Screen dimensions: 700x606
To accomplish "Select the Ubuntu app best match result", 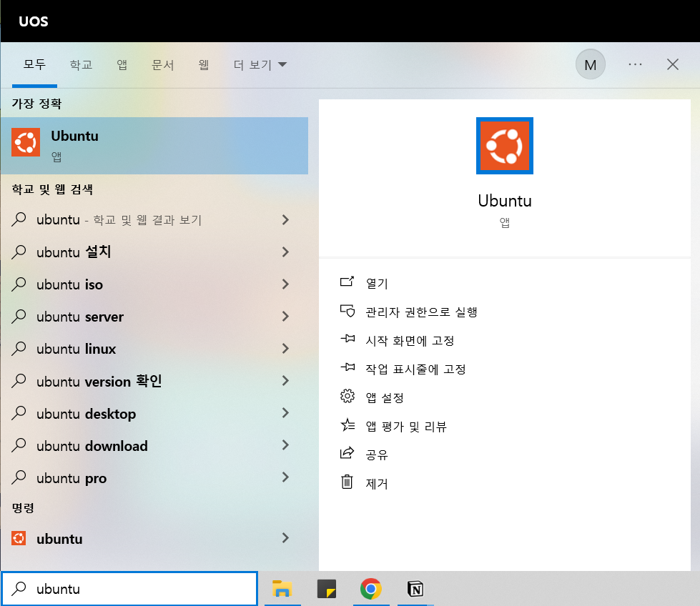I will tap(154, 145).
